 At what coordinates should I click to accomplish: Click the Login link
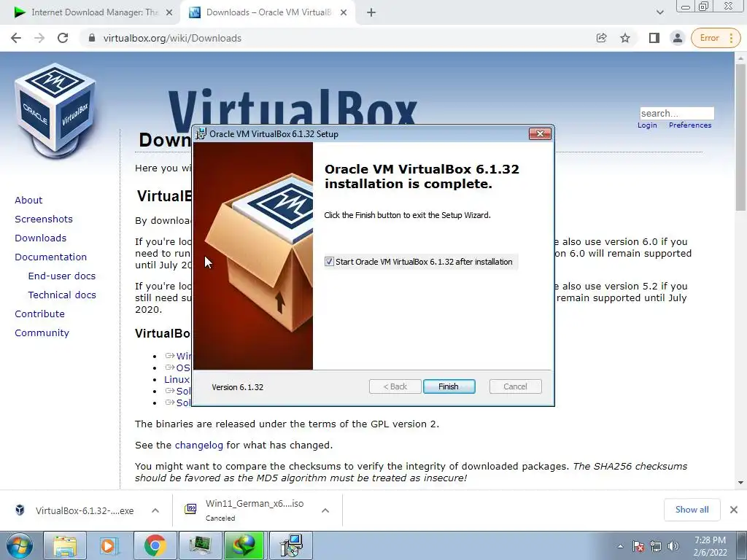click(647, 125)
